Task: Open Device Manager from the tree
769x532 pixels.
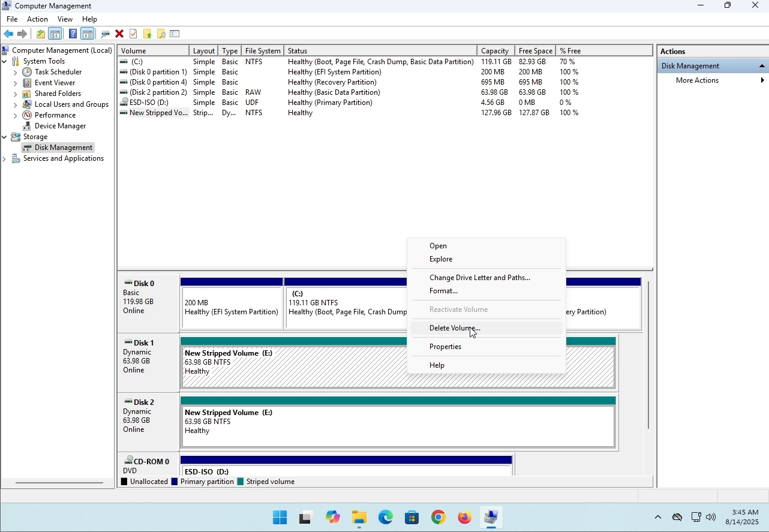Action: tap(61, 126)
